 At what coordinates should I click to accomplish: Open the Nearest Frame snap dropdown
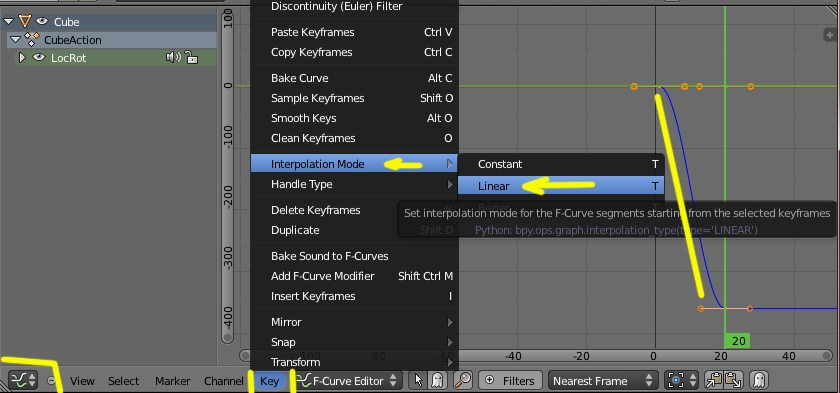(x=602, y=381)
